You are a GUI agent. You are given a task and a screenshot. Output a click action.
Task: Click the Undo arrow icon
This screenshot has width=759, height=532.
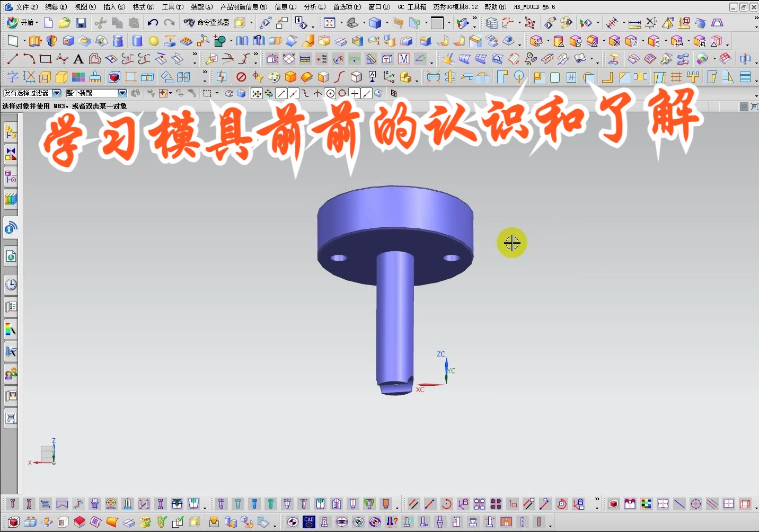[x=153, y=23]
